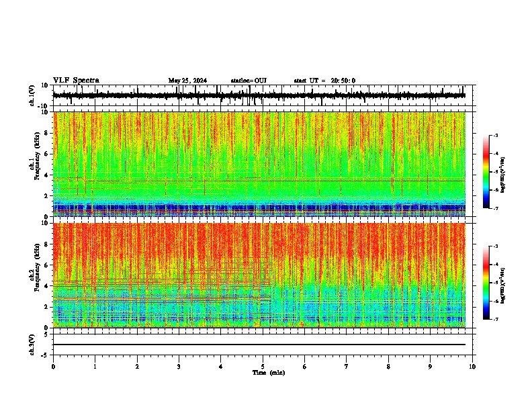Click the "7" tick on the time axis
This screenshot has height=411, width=532.
point(347,367)
